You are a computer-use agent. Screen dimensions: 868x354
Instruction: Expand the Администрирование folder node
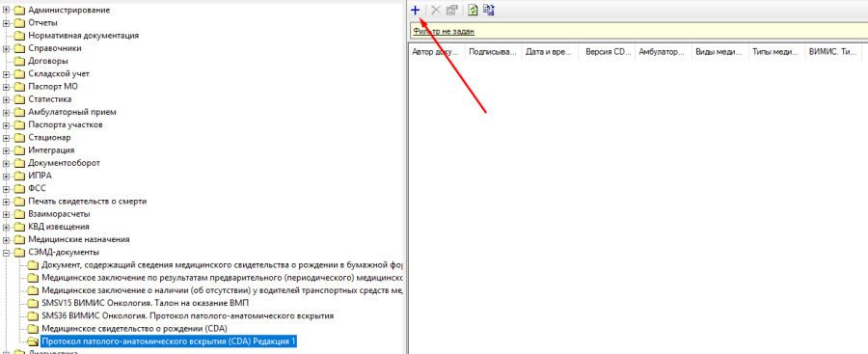pos(6,10)
